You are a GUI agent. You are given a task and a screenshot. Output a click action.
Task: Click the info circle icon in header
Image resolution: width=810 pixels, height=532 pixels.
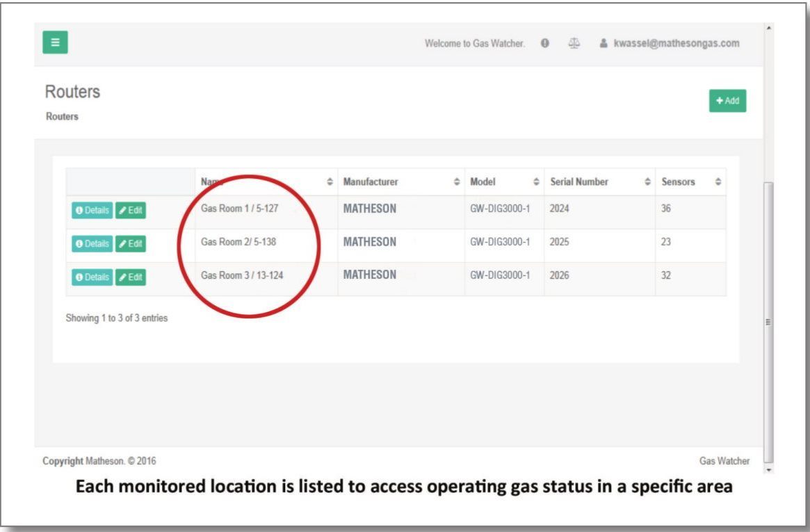(545, 43)
